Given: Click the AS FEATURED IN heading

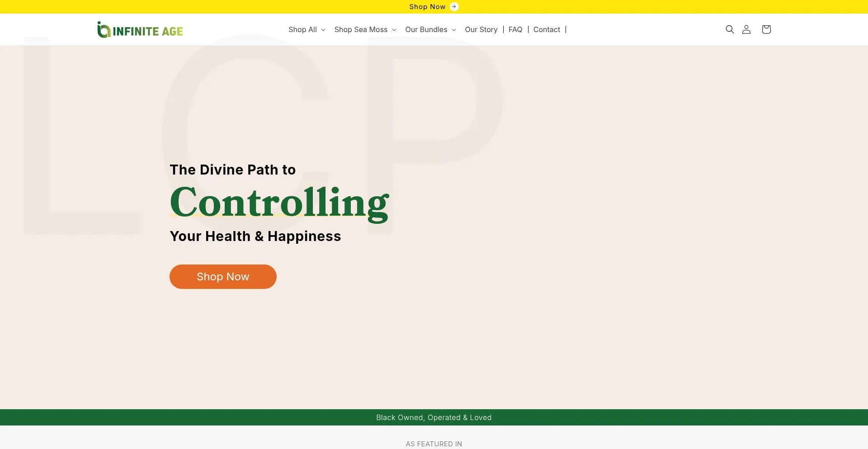Looking at the screenshot, I should (x=434, y=444).
